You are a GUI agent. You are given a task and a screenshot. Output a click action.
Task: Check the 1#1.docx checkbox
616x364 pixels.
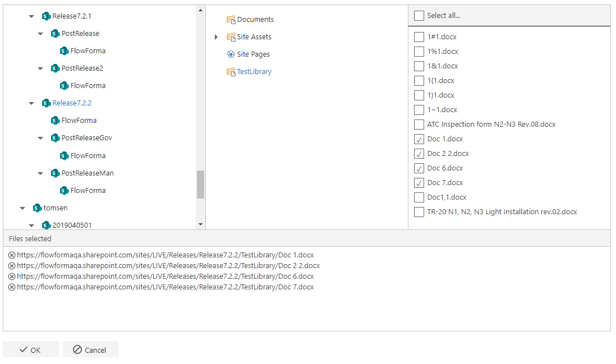click(x=419, y=37)
